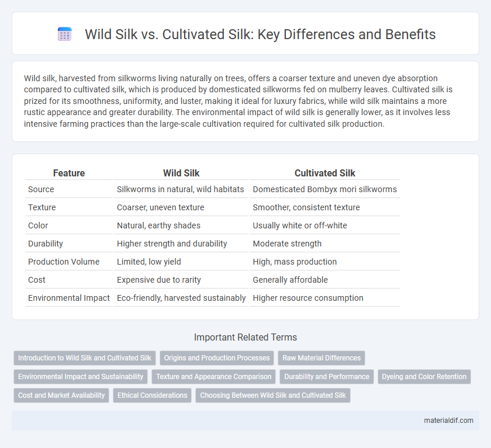Screen dimensions: 491x448
Task: Click the Color row label
Action: [x=38, y=225]
